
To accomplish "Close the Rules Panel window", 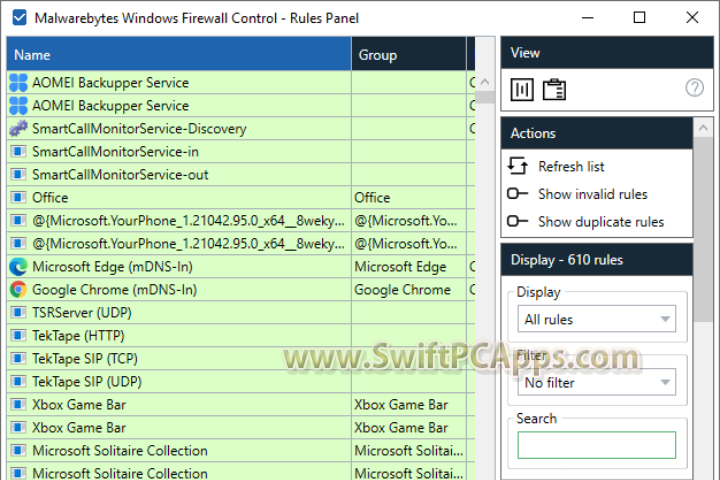I will click(692, 17).
